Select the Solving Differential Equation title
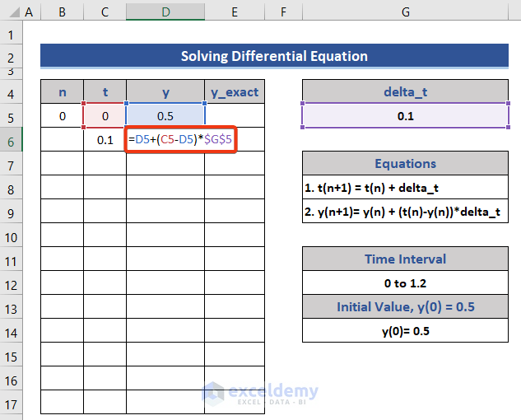The width and height of the screenshot is (521, 420). click(274, 57)
